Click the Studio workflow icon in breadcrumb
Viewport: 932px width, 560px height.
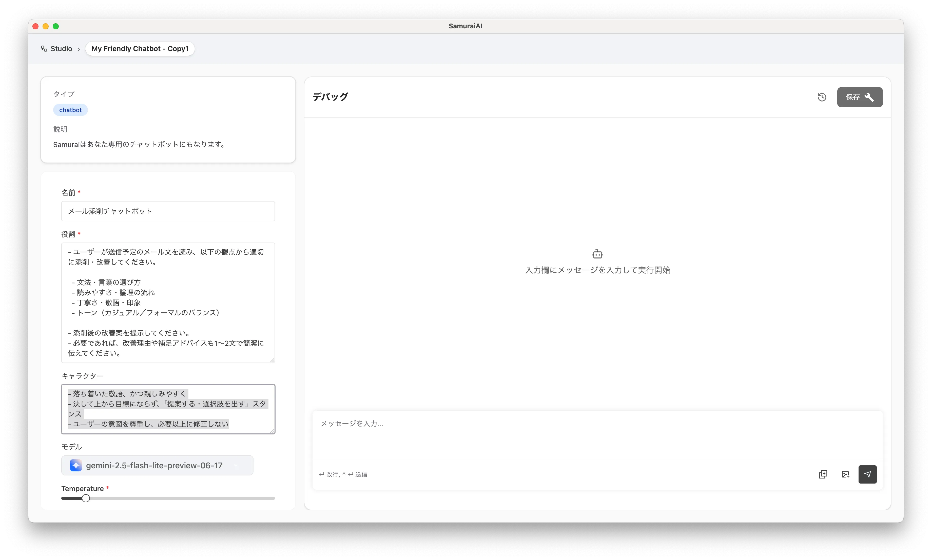tap(44, 49)
